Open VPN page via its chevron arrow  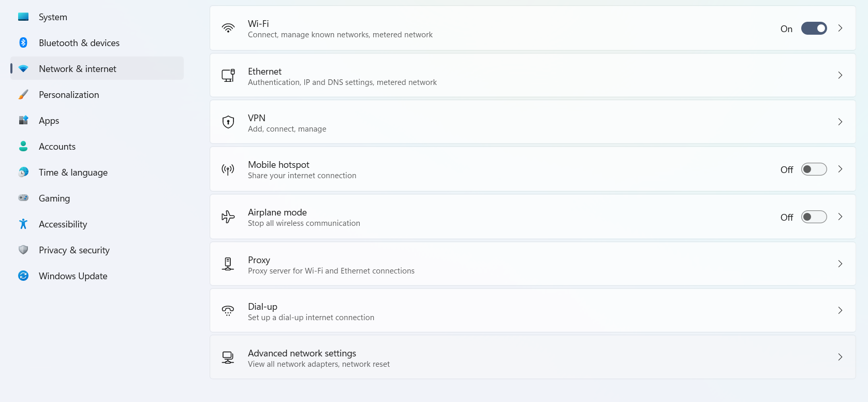pos(840,122)
